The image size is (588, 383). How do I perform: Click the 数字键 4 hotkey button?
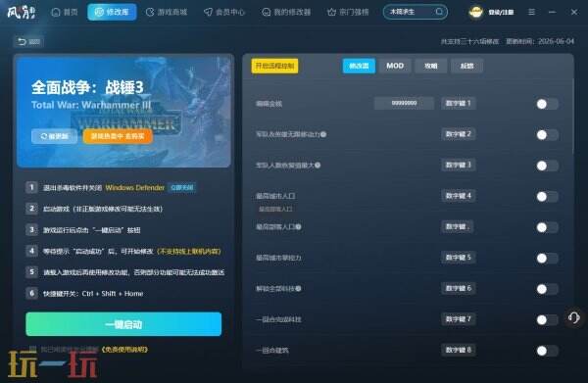(459, 196)
